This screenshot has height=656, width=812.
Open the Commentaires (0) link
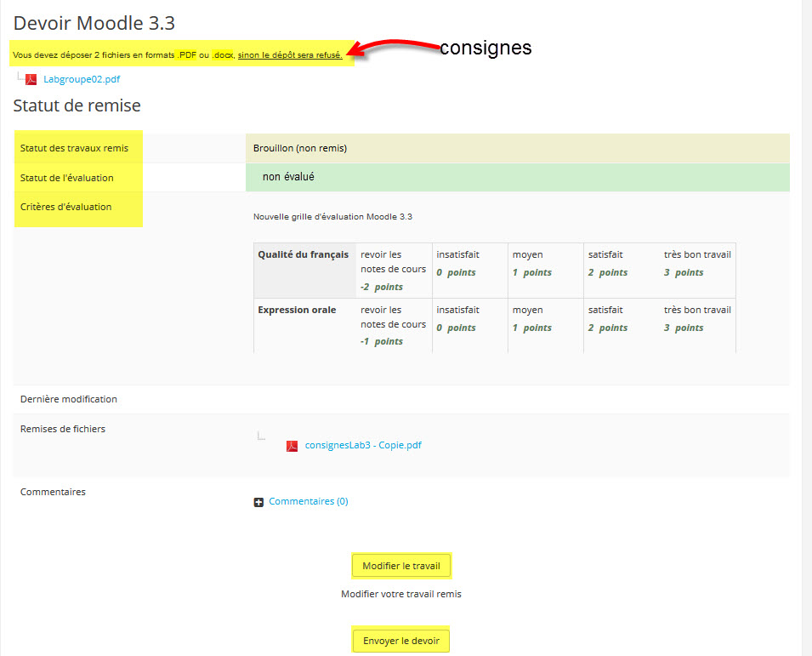tap(308, 501)
